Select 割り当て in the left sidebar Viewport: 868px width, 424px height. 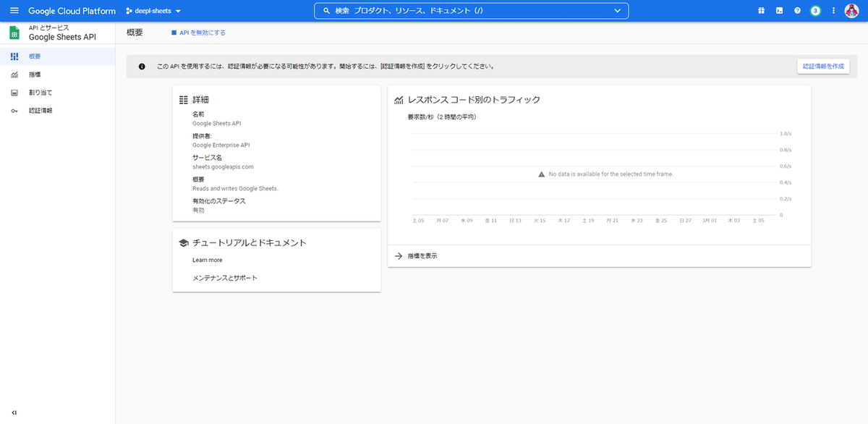pyautogui.click(x=58, y=93)
